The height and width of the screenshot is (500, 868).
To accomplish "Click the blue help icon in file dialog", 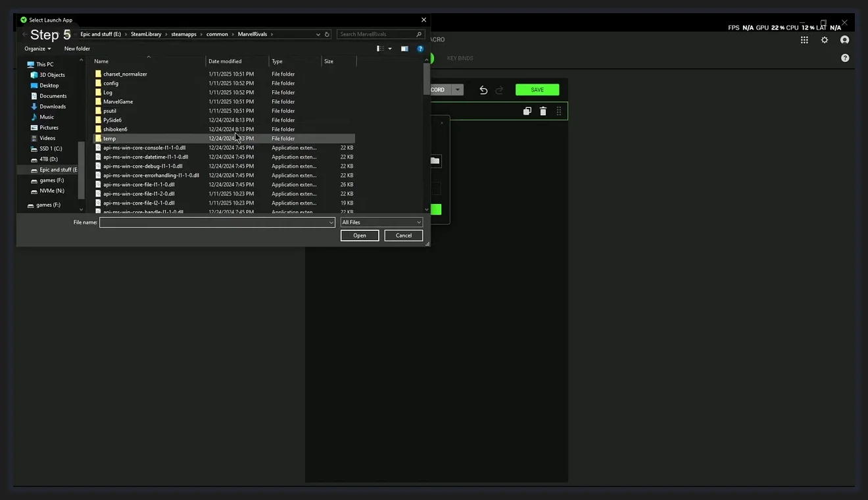I will pos(420,48).
